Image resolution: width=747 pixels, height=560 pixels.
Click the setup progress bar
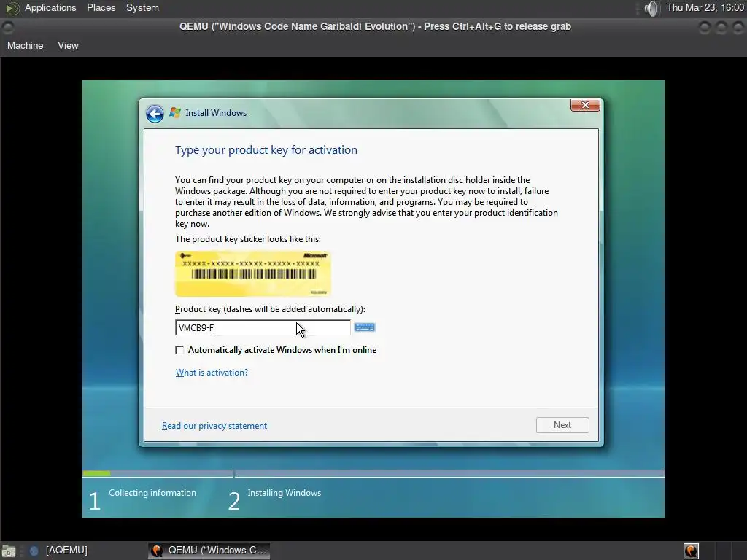[373, 473]
